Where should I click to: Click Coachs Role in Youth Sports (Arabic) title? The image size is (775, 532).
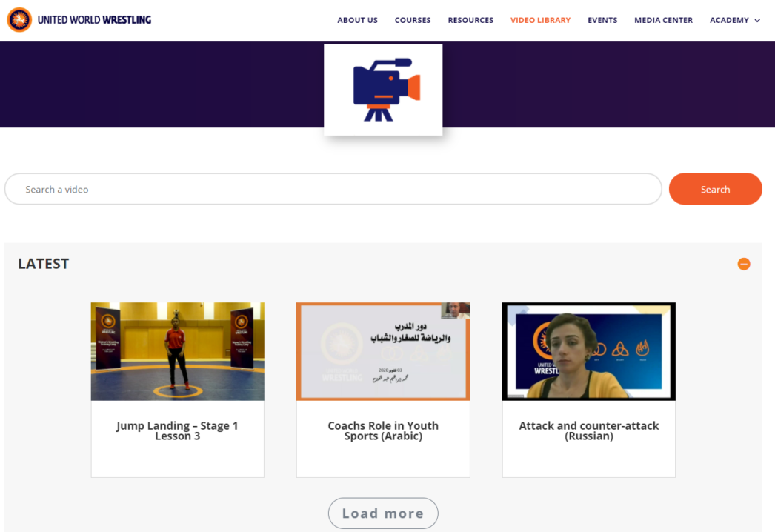tap(383, 430)
